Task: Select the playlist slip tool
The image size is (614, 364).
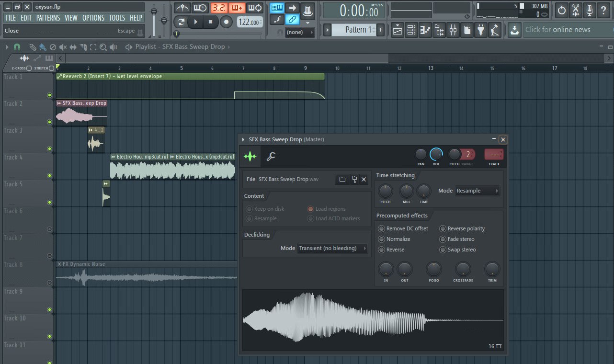Action: (73, 47)
